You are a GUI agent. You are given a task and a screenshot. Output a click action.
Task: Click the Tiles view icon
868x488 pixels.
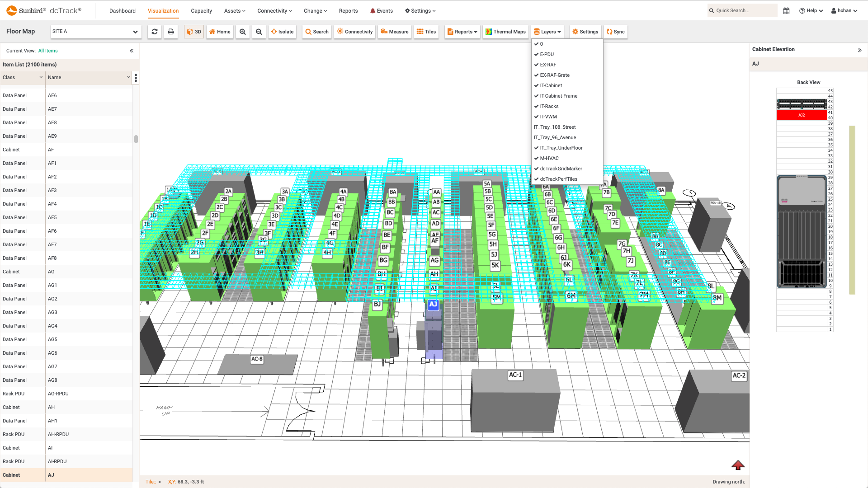coord(427,32)
